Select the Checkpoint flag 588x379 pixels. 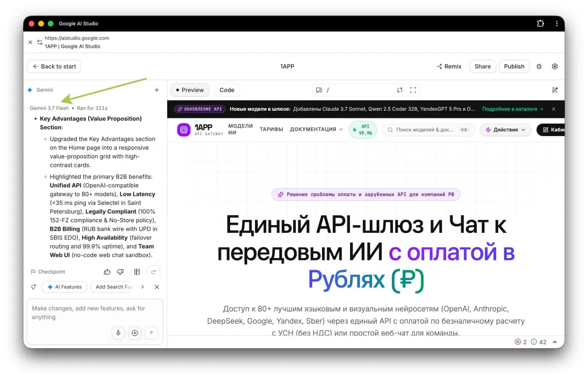coord(48,272)
